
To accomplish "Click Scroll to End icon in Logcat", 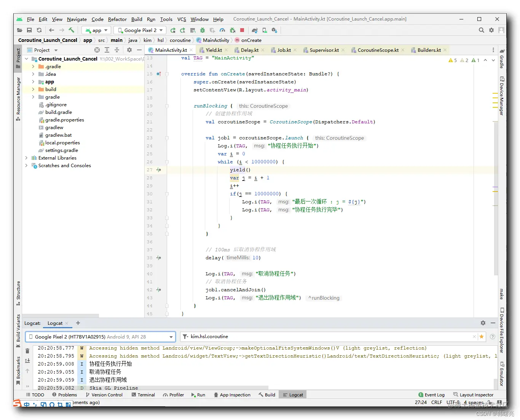I will click(x=27, y=361).
